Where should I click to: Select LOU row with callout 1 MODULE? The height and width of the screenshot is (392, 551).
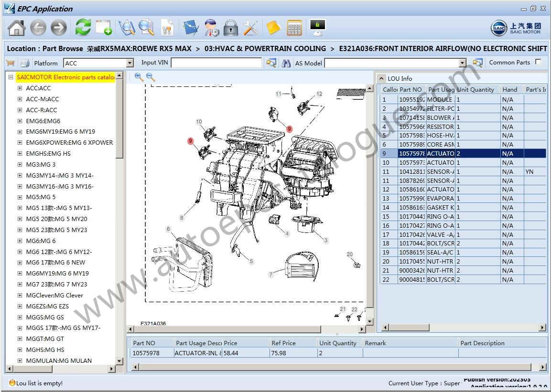(463, 99)
